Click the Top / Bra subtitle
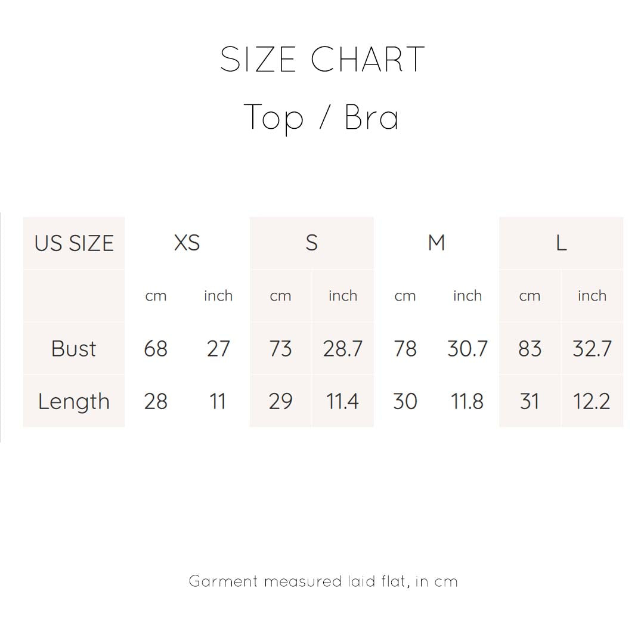The height and width of the screenshot is (644, 644). [x=321, y=117]
